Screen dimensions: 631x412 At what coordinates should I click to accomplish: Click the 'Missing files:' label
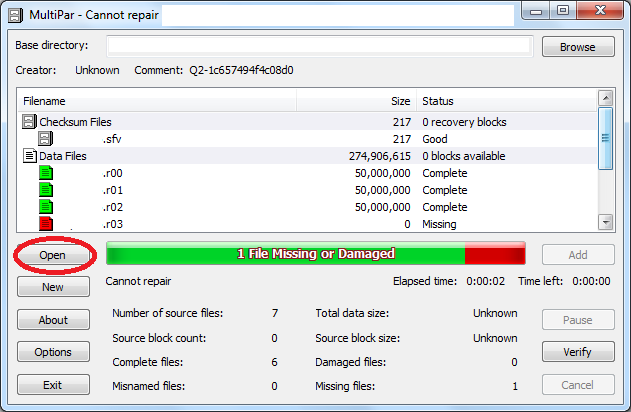click(x=345, y=386)
